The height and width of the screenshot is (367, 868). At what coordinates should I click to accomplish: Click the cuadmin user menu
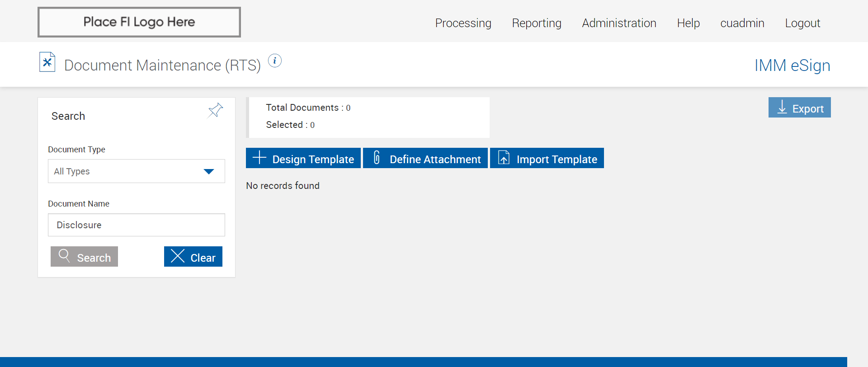tap(742, 23)
